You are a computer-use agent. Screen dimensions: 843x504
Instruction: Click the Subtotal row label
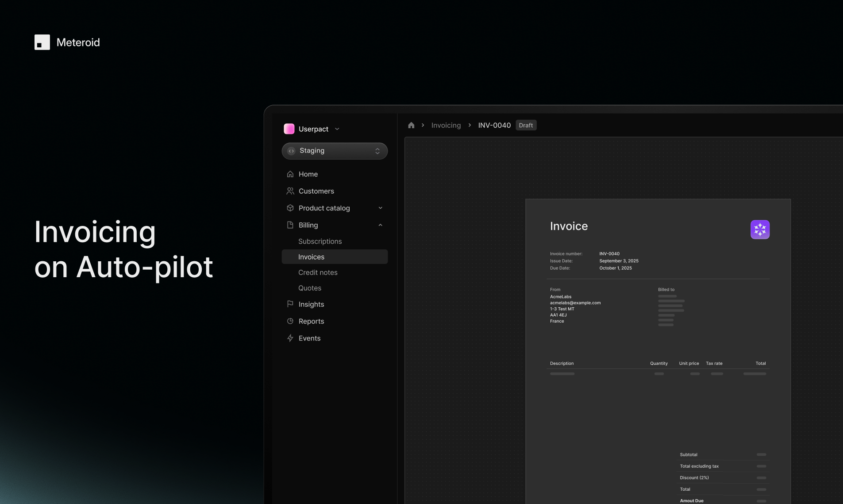(x=689, y=454)
